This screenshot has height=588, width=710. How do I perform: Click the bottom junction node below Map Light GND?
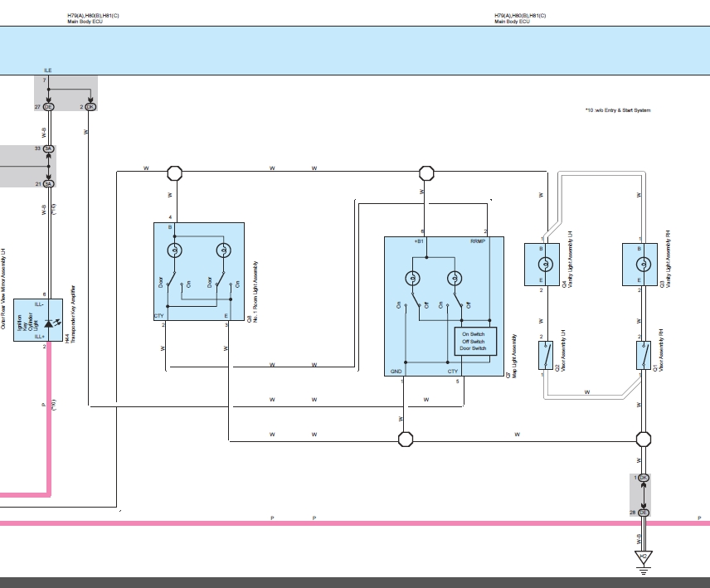coord(405,439)
